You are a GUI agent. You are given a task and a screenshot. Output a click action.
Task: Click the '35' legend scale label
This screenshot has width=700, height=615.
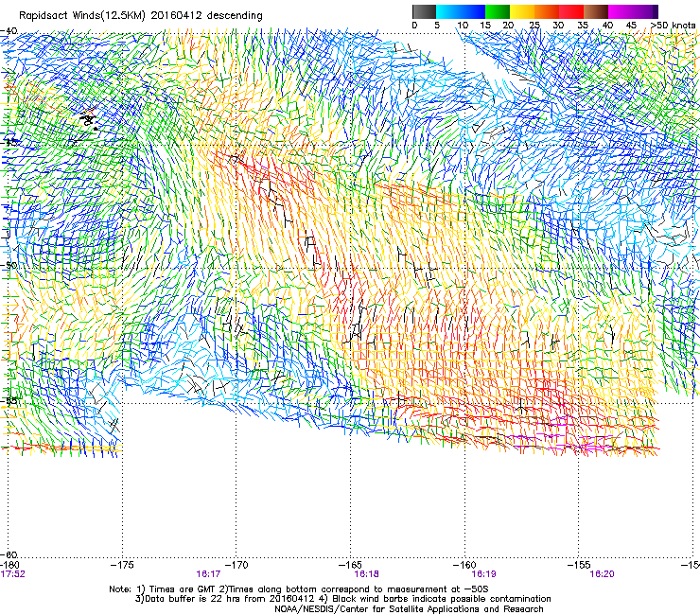583,26
